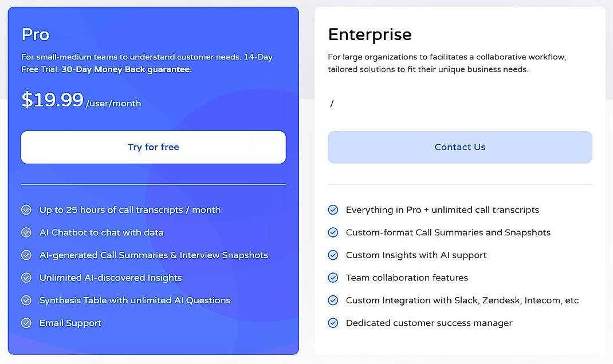Viewport: 613px width, 364px height.
Task: Click the checkmark beside Everything in Pro
Action: coord(333,210)
